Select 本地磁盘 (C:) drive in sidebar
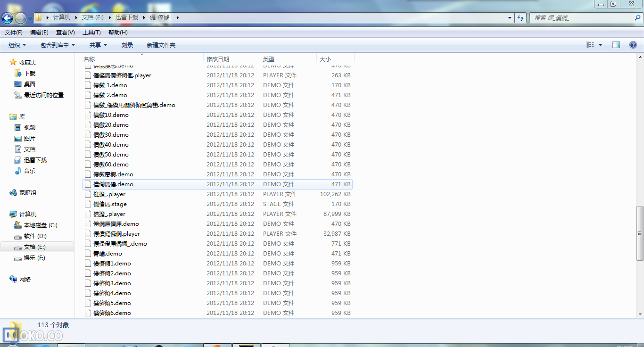Viewport: 644px width, 347px height. coord(40,225)
